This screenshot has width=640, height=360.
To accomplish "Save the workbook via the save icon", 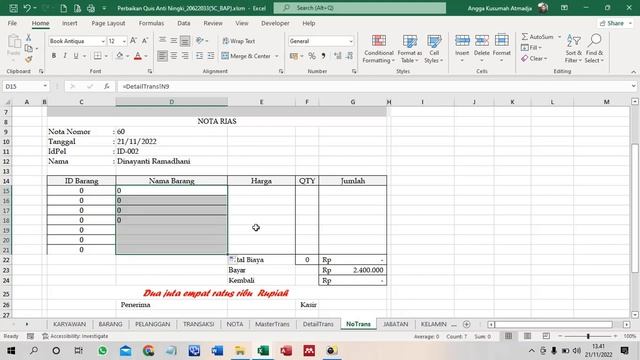I will coord(13,8).
